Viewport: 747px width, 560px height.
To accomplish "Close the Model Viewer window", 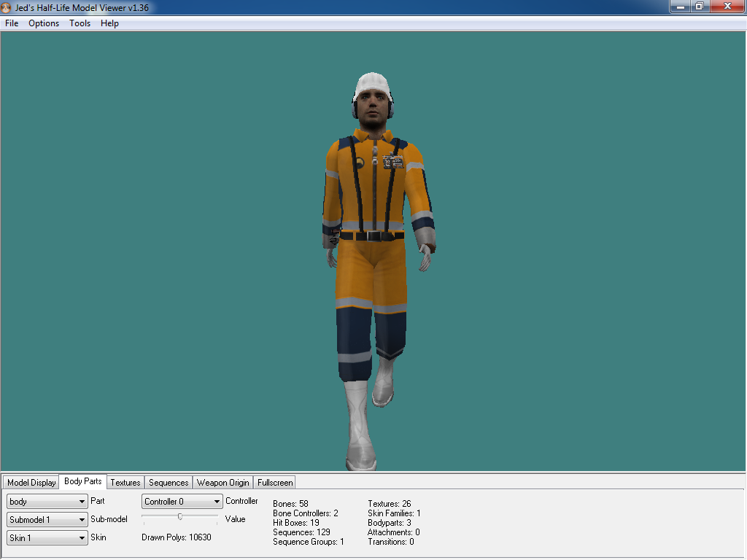I will click(x=727, y=7).
